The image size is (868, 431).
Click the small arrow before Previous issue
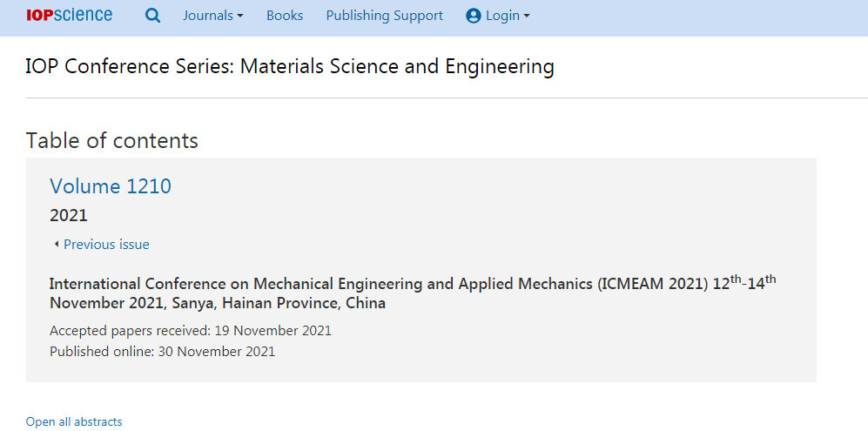(x=57, y=245)
